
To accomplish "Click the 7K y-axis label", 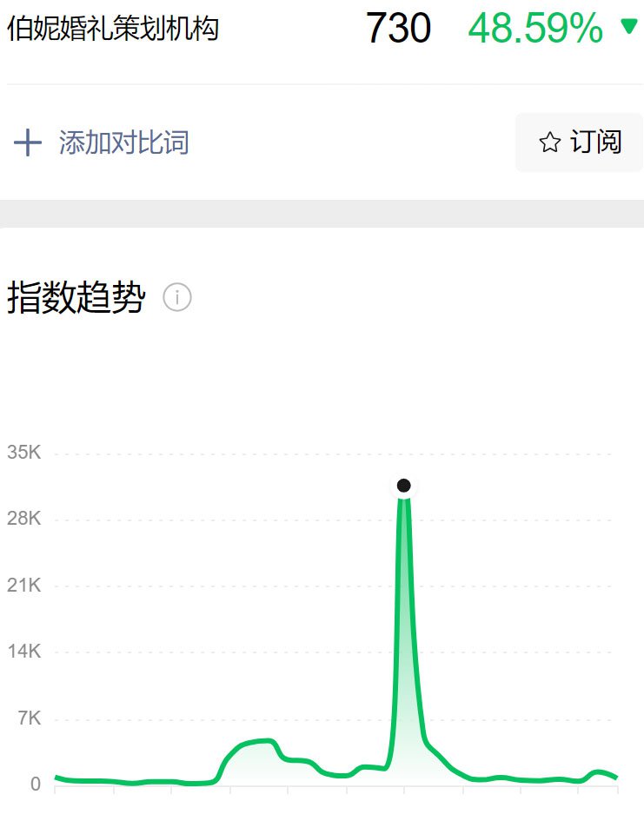I will [x=30, y=718].
